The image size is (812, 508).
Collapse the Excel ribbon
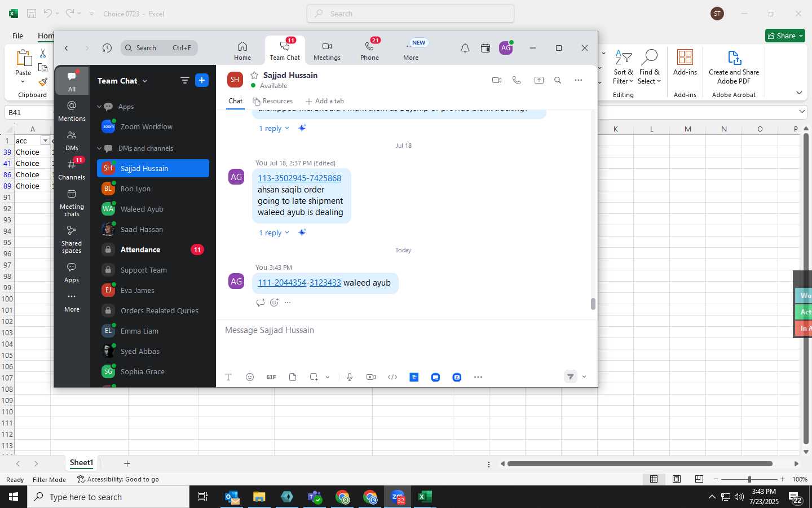799,93
